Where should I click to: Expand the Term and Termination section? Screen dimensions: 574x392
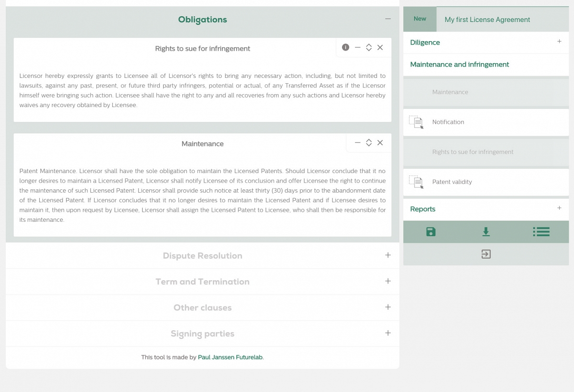[x=388, y=281]
